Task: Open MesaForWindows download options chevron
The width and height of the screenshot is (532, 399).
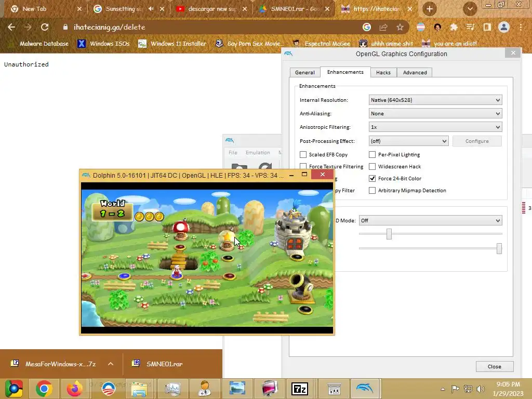Action: (x=111, y=364)
